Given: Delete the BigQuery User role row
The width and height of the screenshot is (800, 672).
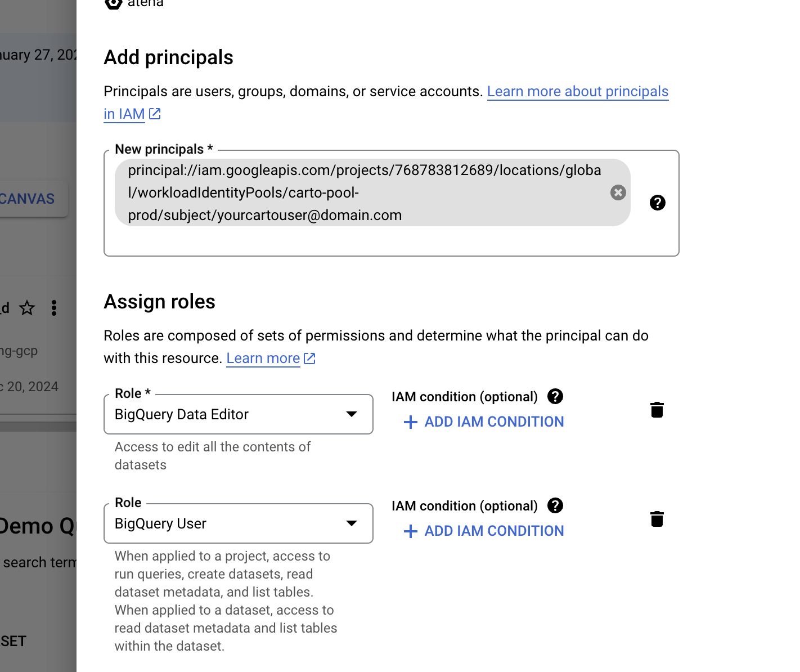Looking at the screenshot, I should [657, 519].
